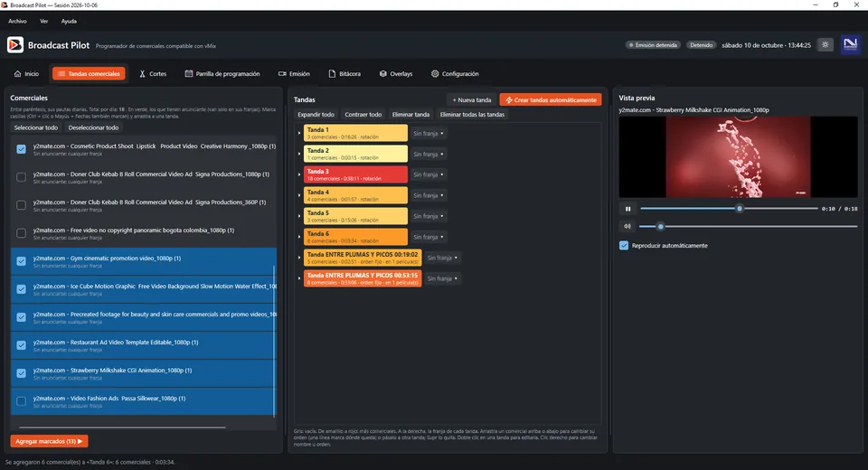Expand Tanda 5 arrow
The height and width of the screenshot is (470, 868).
point(299,216)
